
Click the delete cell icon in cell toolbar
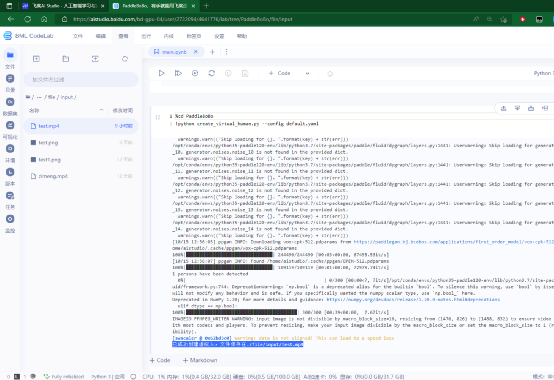click(531, 108)
